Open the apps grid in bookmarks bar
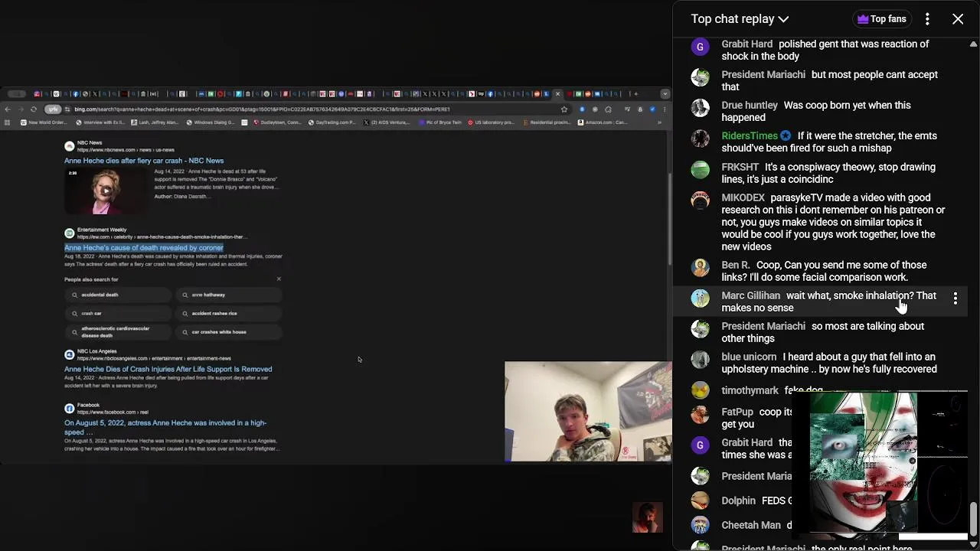The width and height of the screenshot is (980, 551). pyautogui.click(x=7, y=122)
